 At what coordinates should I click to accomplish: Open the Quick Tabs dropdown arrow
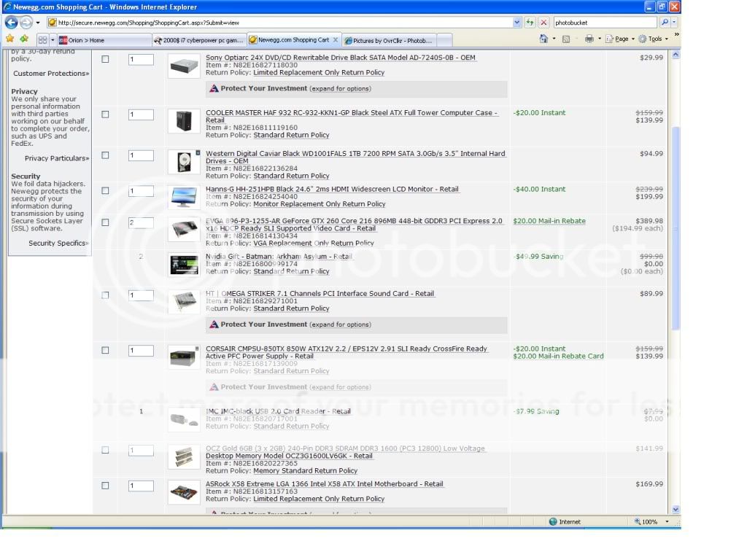coord(53,40)
